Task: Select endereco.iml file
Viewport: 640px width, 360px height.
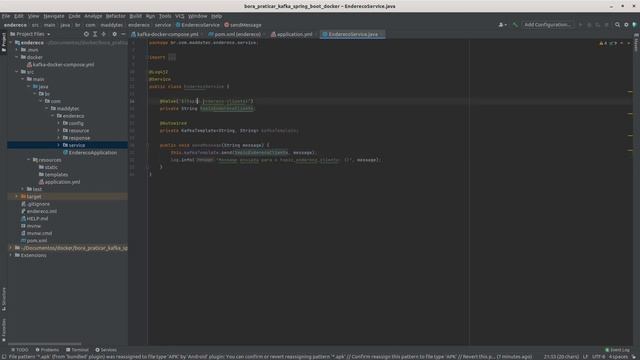Action: [38, 211]
